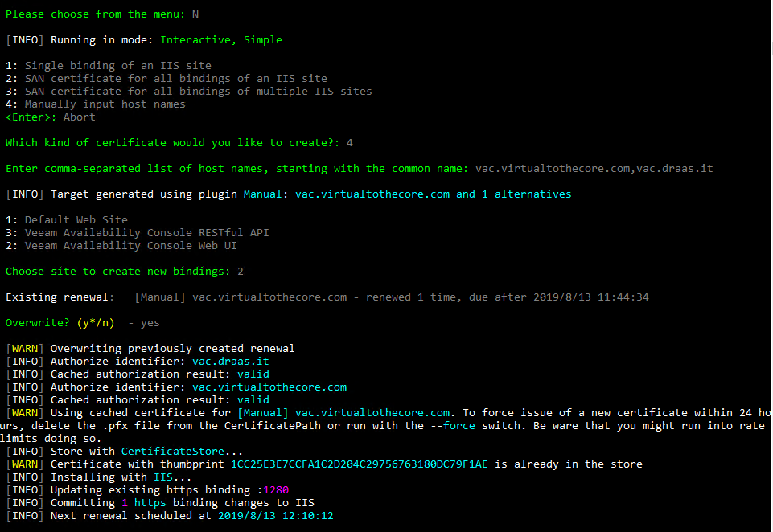Click Veeam Availability Console Web UI entry
The height and width of the screenshot is (532, 773).
(x=121, y=245)
